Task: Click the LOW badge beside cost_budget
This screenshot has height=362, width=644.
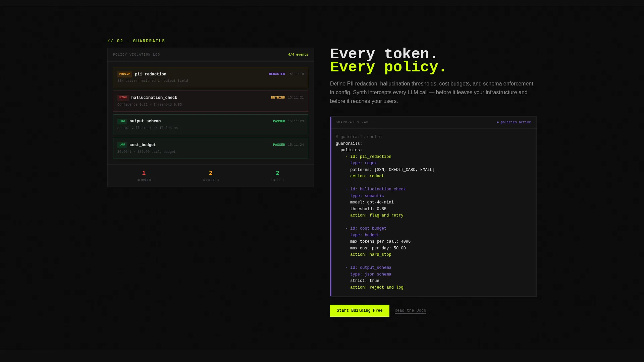Action: click(x=122, y=145)
